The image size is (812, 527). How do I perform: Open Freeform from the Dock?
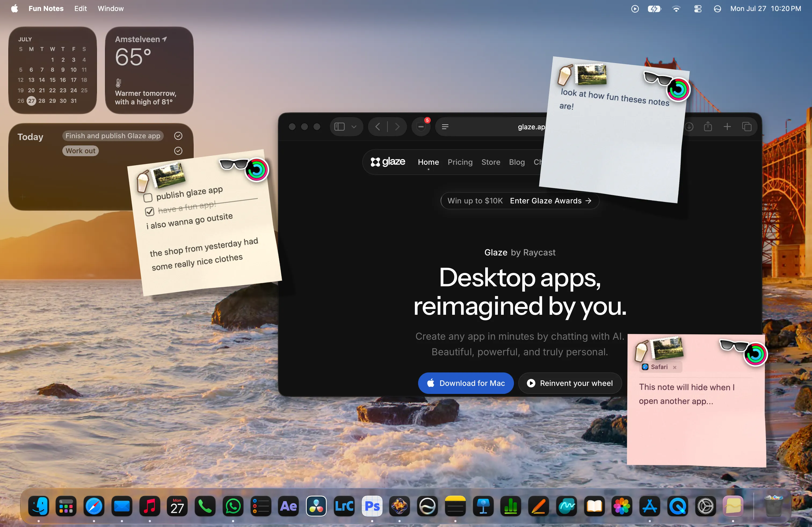coord(566,506)
